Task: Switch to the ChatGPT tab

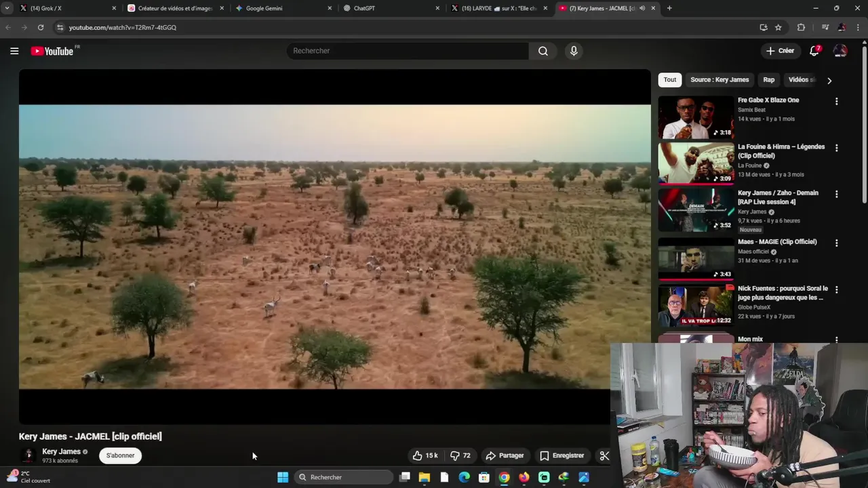Action: (x=391, y=8)
